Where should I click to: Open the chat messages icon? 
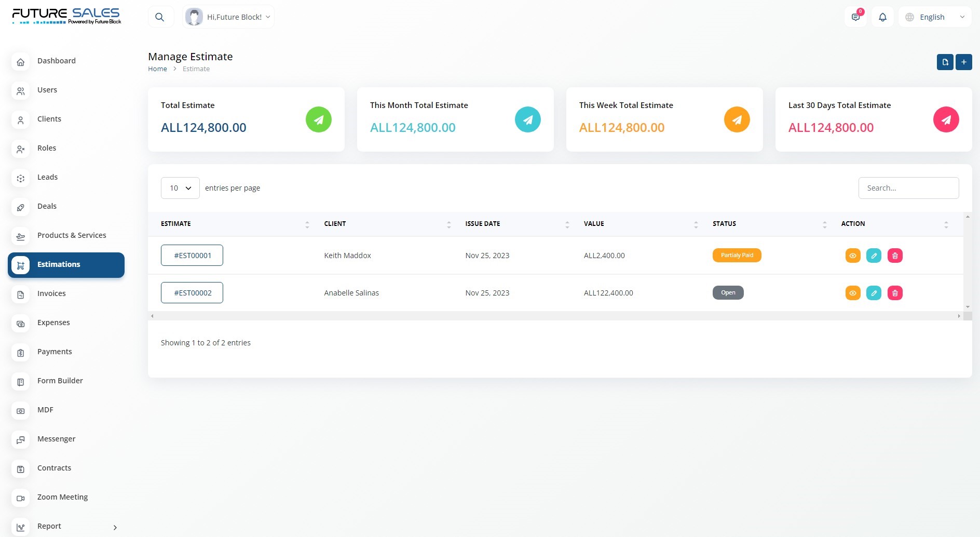[855, 17]
